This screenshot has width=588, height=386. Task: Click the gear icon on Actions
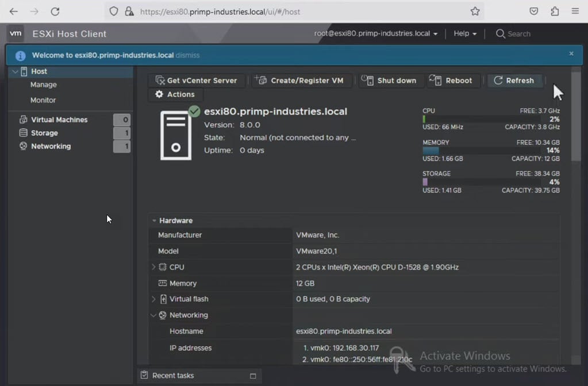(x=159, y=94)
